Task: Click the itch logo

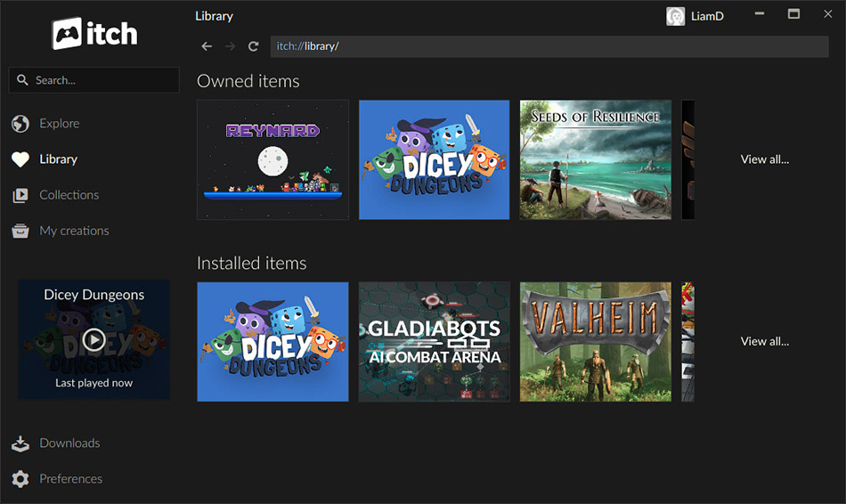Action: (94, 34)
